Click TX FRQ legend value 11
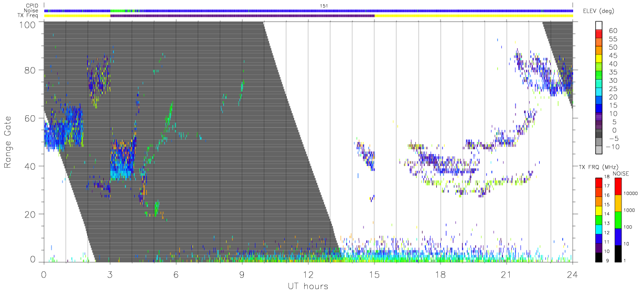644x297 pixels. pos(607,243)
